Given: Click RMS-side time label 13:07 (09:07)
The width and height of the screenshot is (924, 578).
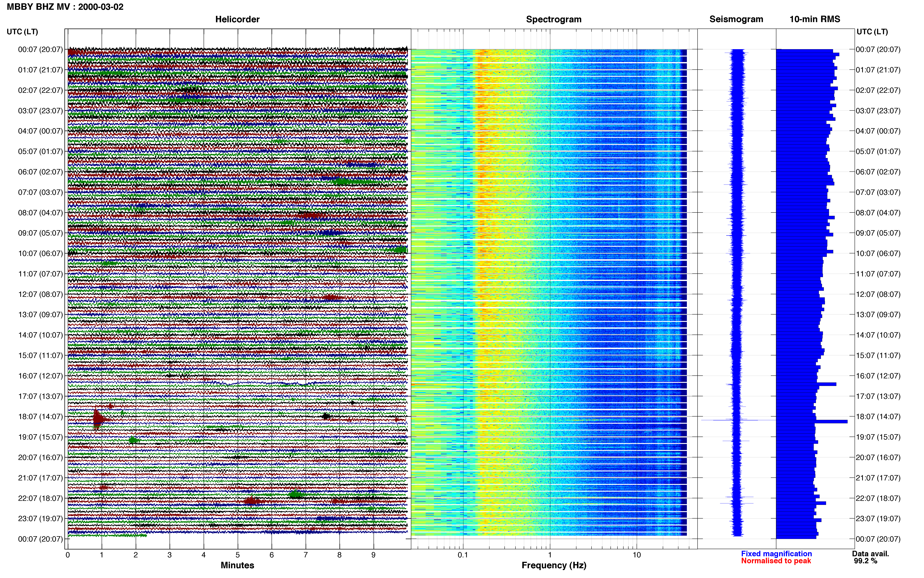Looking at the screenshot, I should pyautogui.click(x=878, y=315).
